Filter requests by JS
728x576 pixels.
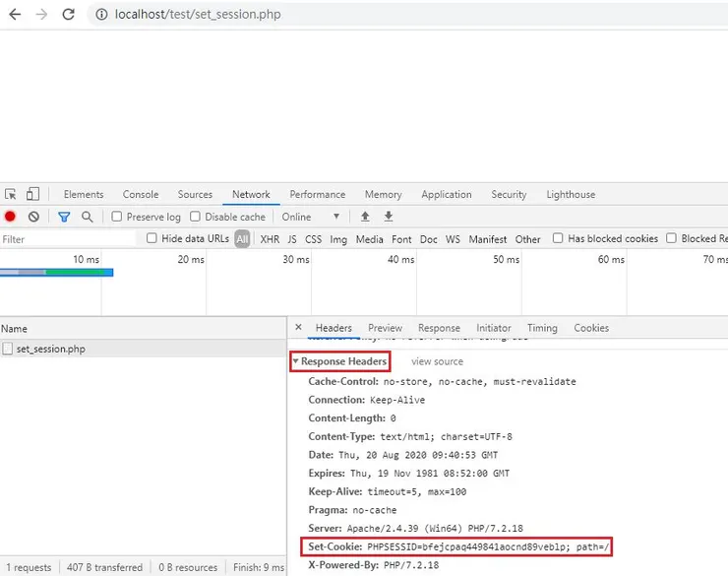pyautogui.click(x=292, y=239)
